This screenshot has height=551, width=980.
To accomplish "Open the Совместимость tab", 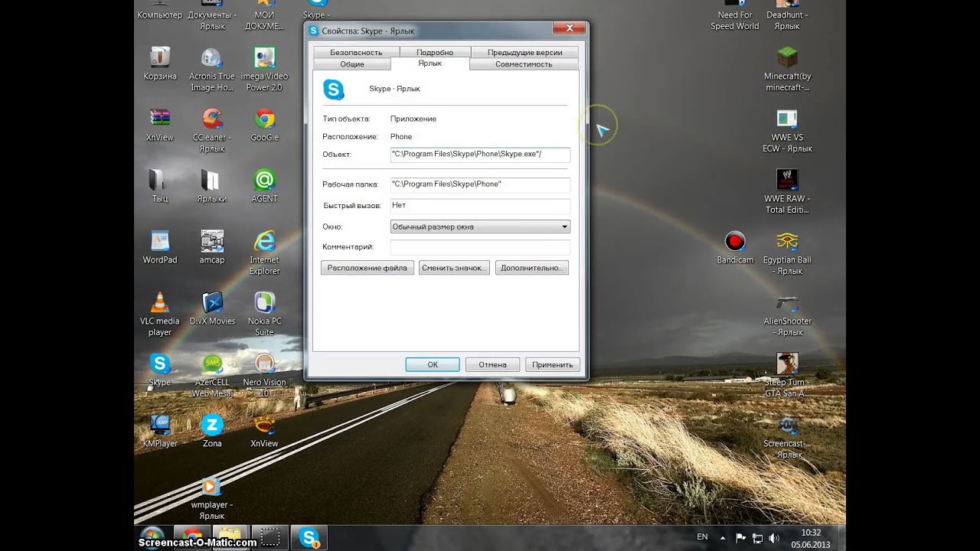I will point(524,64).
